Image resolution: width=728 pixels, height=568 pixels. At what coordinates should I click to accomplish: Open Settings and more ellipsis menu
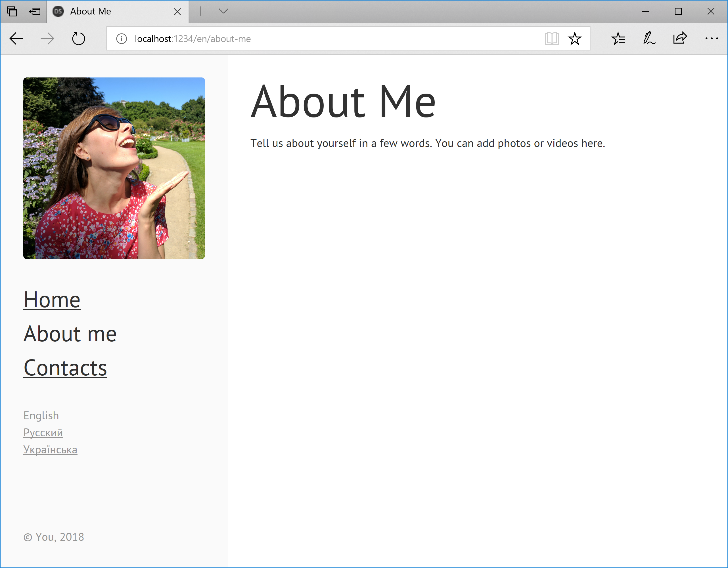[x=711, y=39]
